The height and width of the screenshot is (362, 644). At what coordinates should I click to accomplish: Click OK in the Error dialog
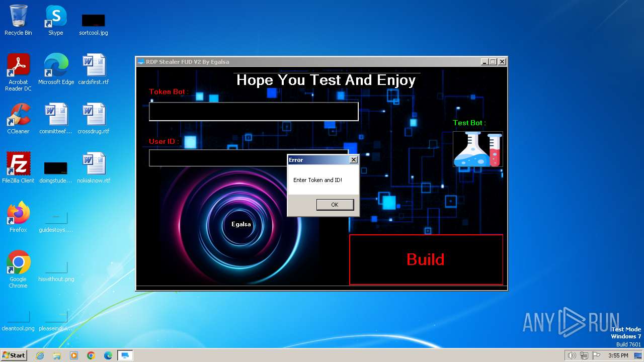click(335, 205)
